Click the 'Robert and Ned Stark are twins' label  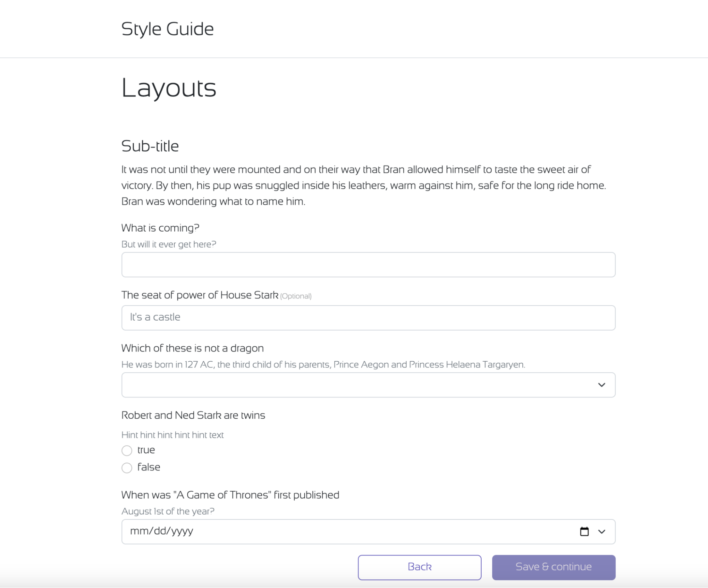[193, 415]
